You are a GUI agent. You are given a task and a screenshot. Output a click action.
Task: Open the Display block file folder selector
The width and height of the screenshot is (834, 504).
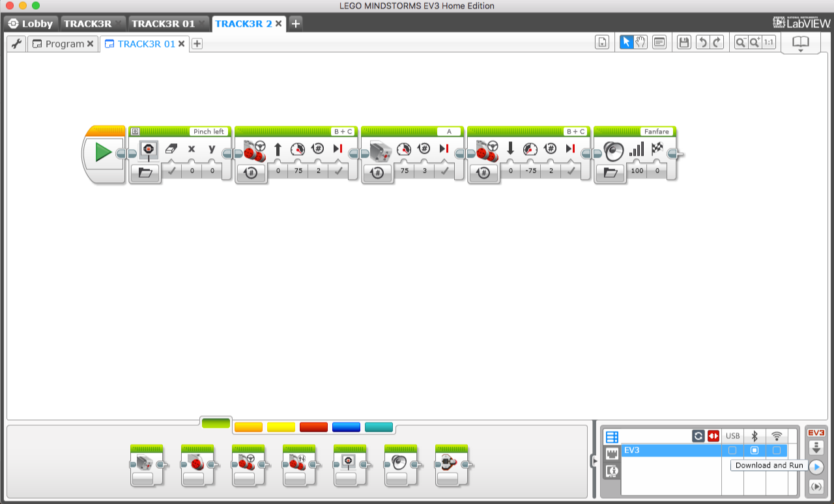pos(145,173)
